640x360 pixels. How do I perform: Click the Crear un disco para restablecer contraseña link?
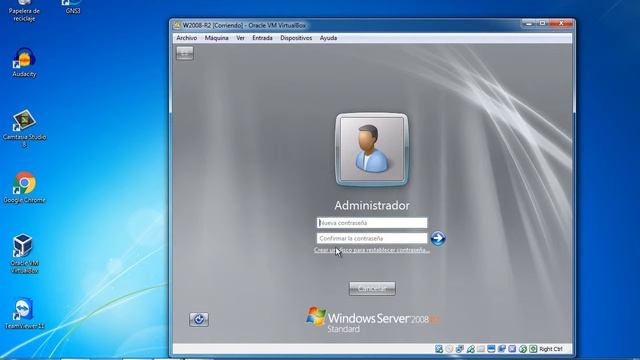pyautogui.click(x=372, y=250)
